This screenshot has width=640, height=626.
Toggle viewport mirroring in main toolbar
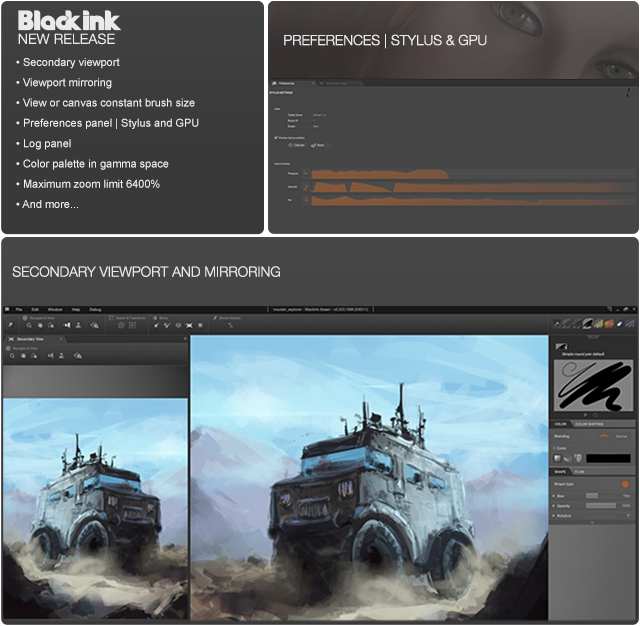[x=67, y=325]
